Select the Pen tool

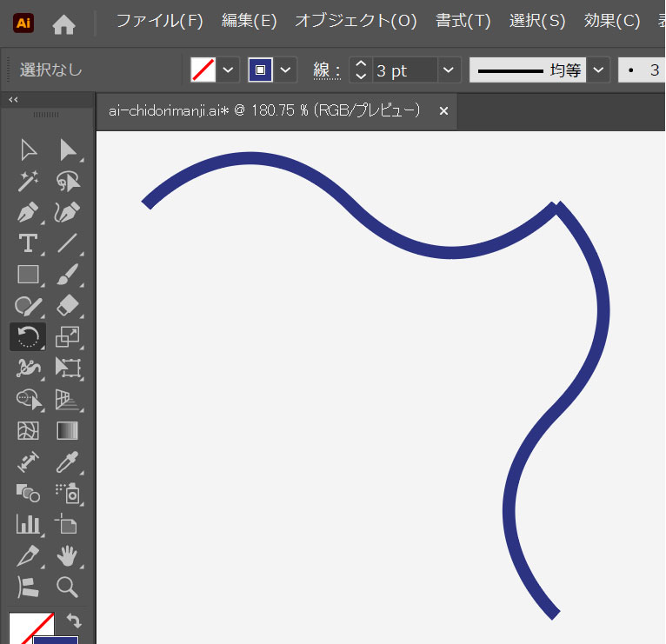tap(28, 212)
